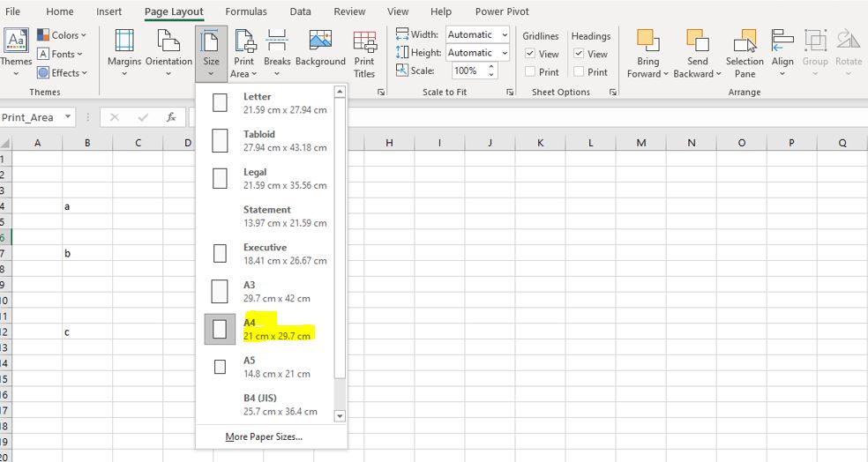The height and width of the screenshot is (462, 868).
Task: Select cell containing 'b'
Action: pyautogui.click(x=87, y=253)
